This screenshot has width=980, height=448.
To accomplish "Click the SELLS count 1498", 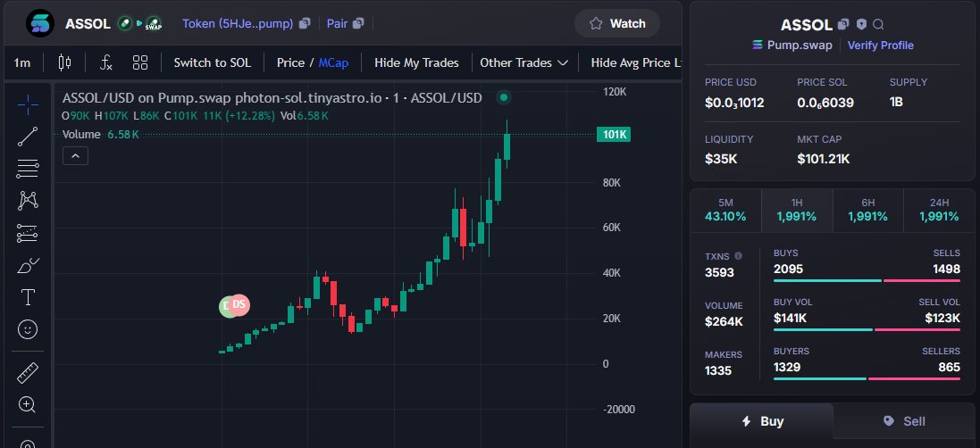I will tap(945, 270).
